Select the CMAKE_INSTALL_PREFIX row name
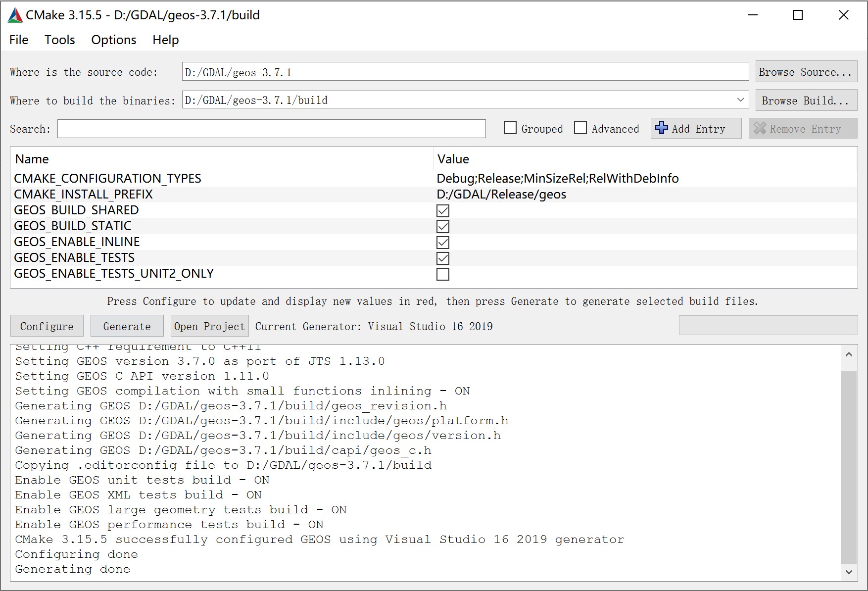 pyautogui.click(x=83, y=194)
